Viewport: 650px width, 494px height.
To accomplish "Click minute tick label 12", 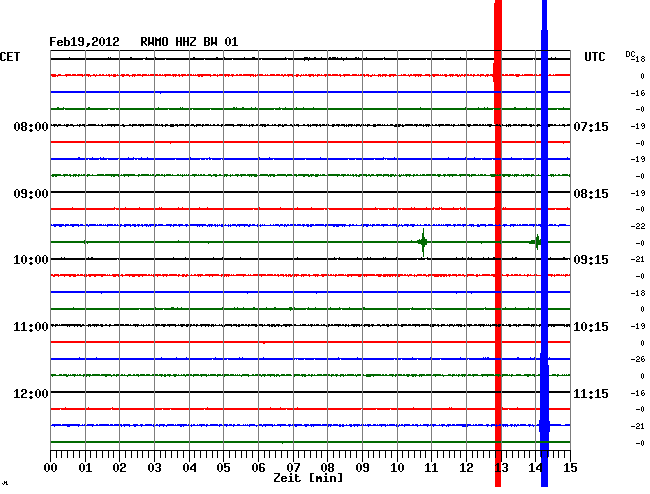I will [466, 468].
